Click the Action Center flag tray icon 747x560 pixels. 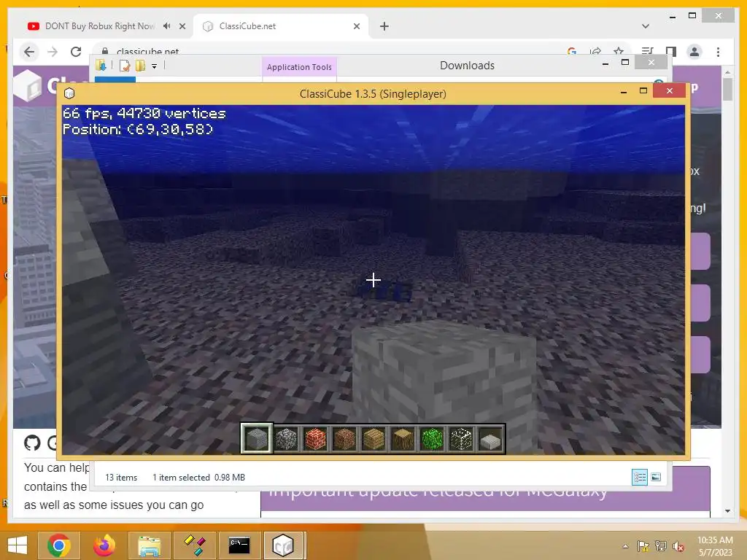coord(643,546)
